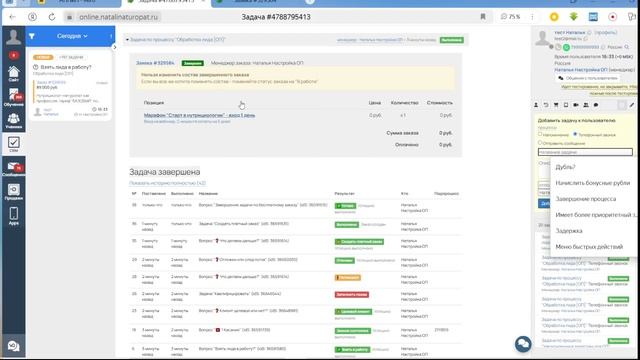Click the speech bubble icon in the user toolbar

tap(596, 105)
